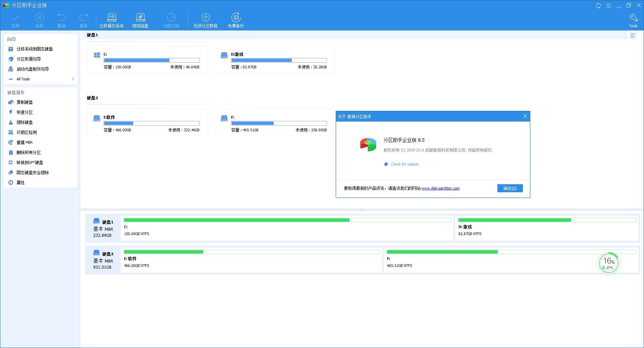Image resolution: width=644 pixels, height=348 pixels.
Task: Open 固态硬盘安全擦除 SSD secure erase
Action: pyautogui.click(x=32, y=172)
